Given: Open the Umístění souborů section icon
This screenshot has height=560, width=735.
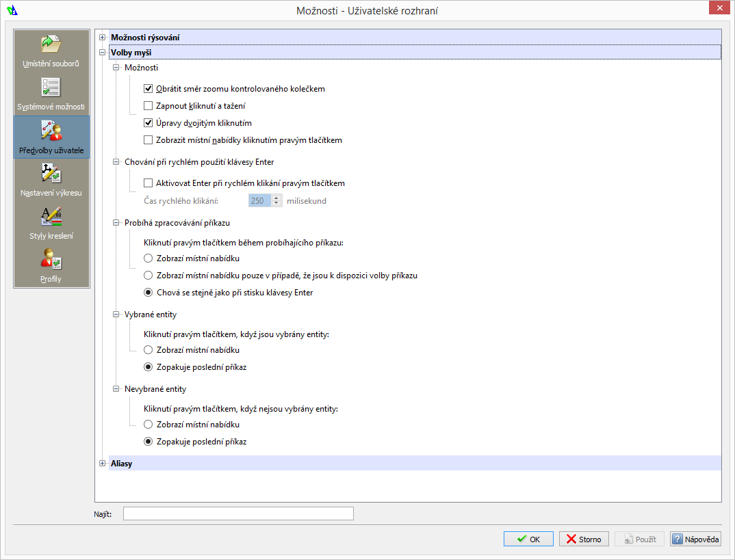Looking at the screenshot, I should (51, 45).
